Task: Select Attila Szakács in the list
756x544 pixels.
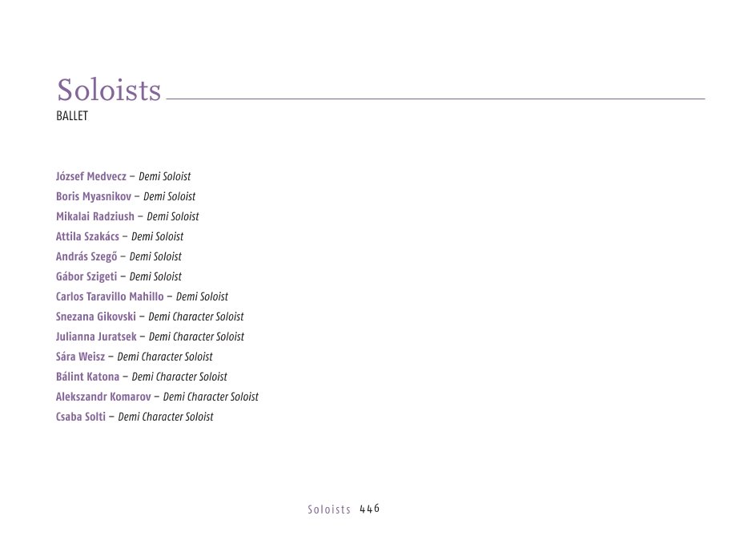Action: pyautogui.click(x=87, y=237)
